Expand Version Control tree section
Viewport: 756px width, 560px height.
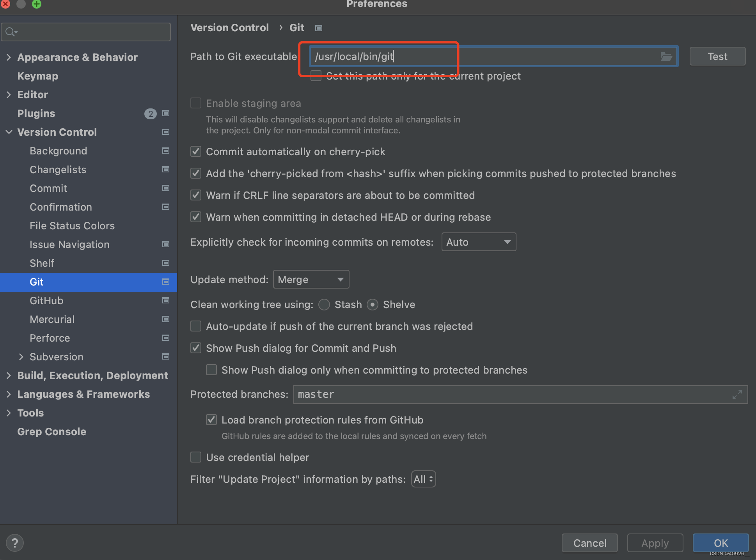coord(9,132)
